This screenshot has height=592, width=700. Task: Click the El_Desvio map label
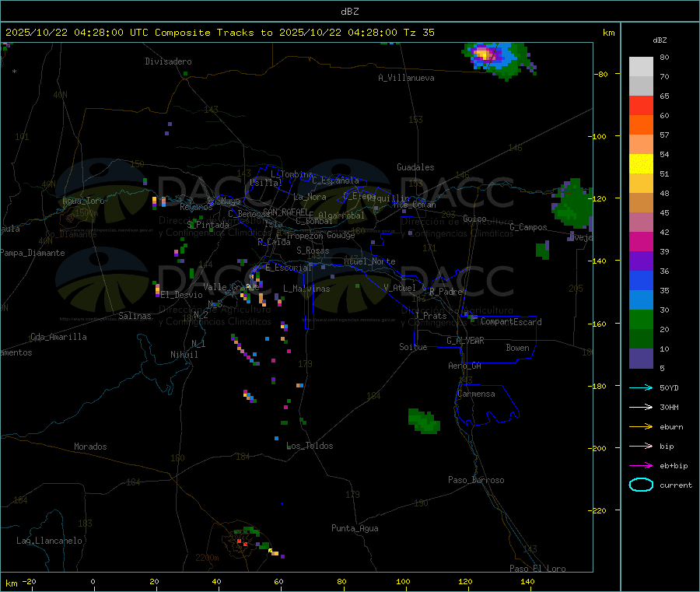tap(182, 295)
